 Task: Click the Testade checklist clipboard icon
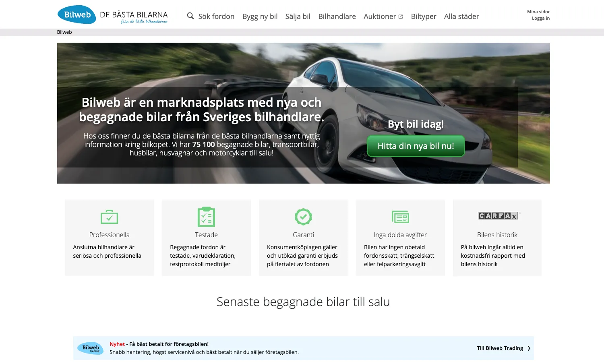coord(206,217)
